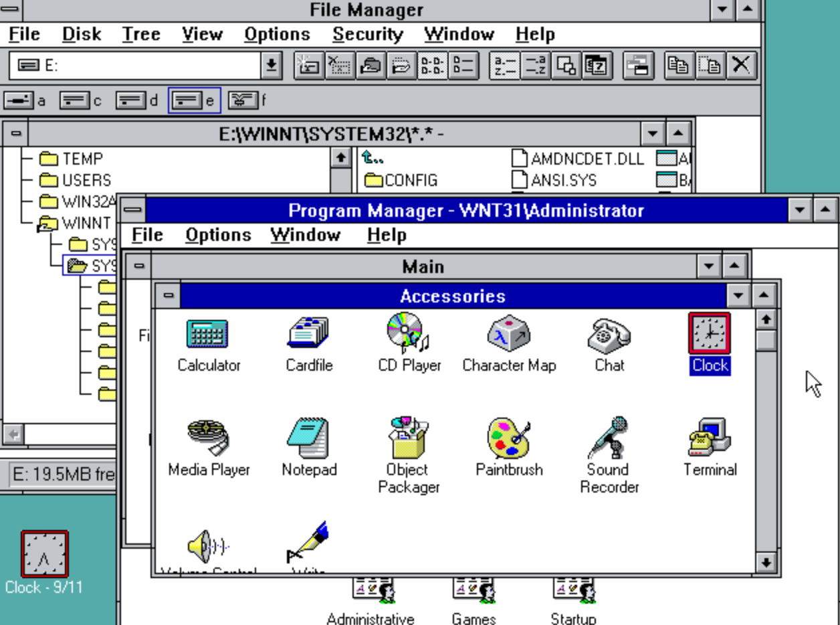The image size is (840, 625).
Task: Select the AMDNCDET.DLL file
Action: [x=578, y=159]
